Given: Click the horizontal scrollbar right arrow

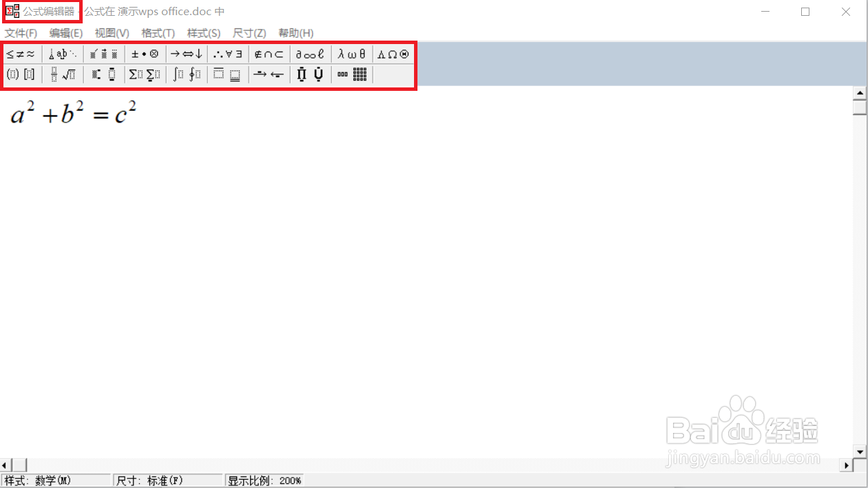Looking at the screenshot, I should point(847,465).
